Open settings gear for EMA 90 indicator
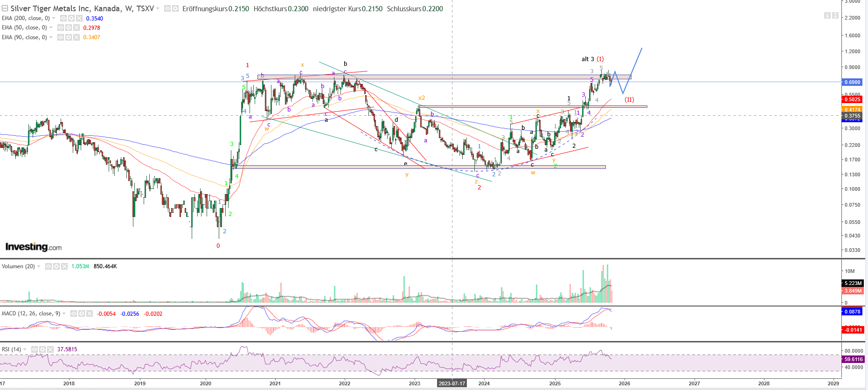868x390 pixels. coord(69,37)
